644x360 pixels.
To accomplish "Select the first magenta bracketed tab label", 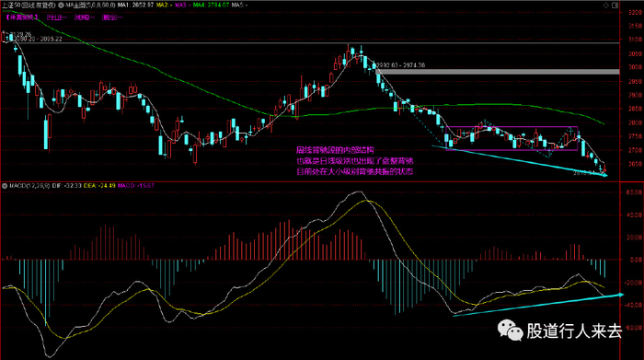I will tap(22, 17).
